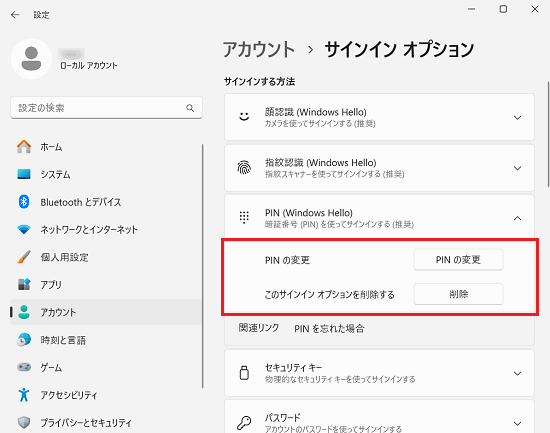Click the main content vertical scrollbar

548,134
